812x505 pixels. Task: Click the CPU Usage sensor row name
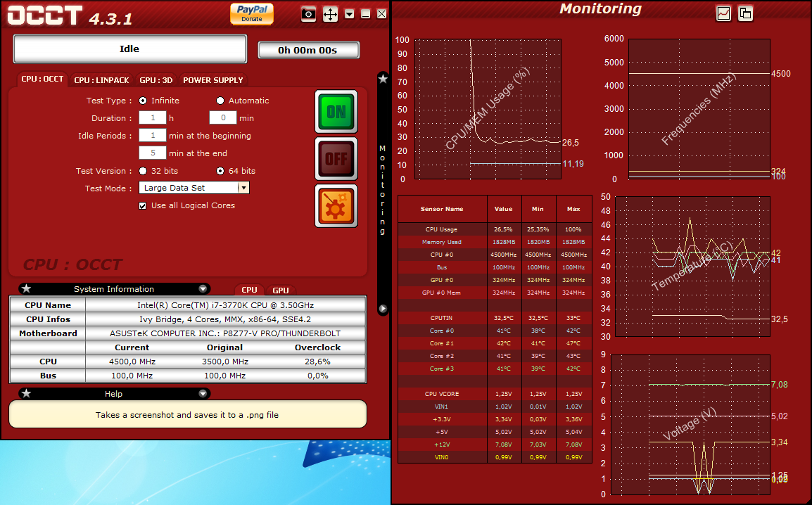tap(442, 229)
